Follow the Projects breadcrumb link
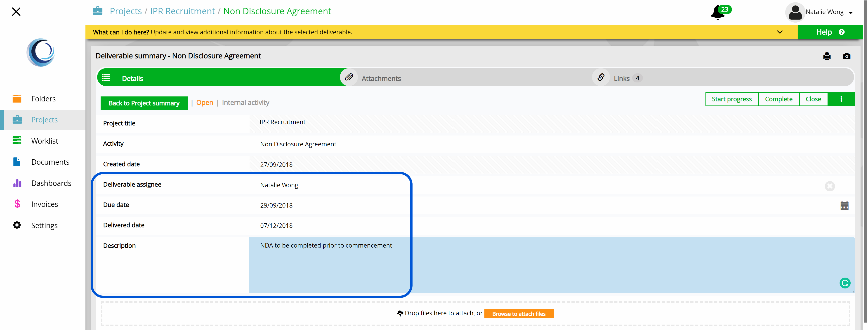This screenshot has height=330, width=868. (x=126, y=11)
